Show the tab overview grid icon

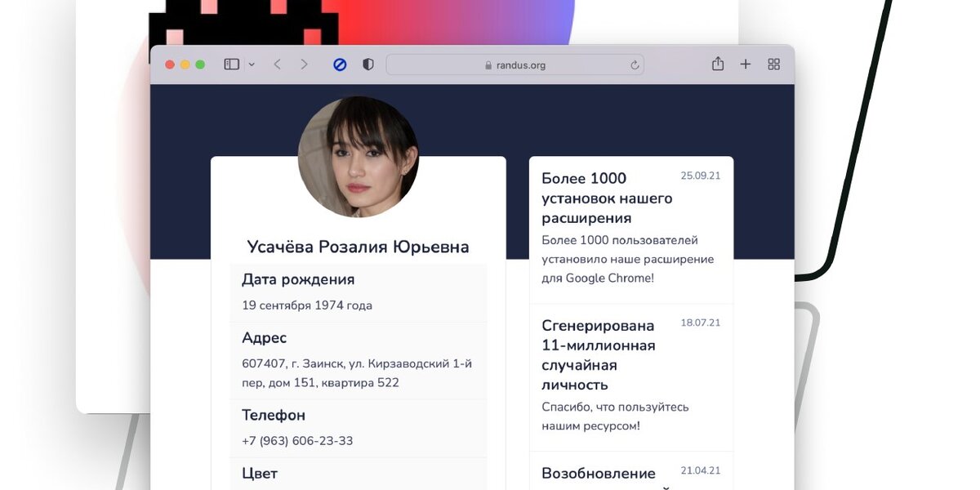pos(774,65)
